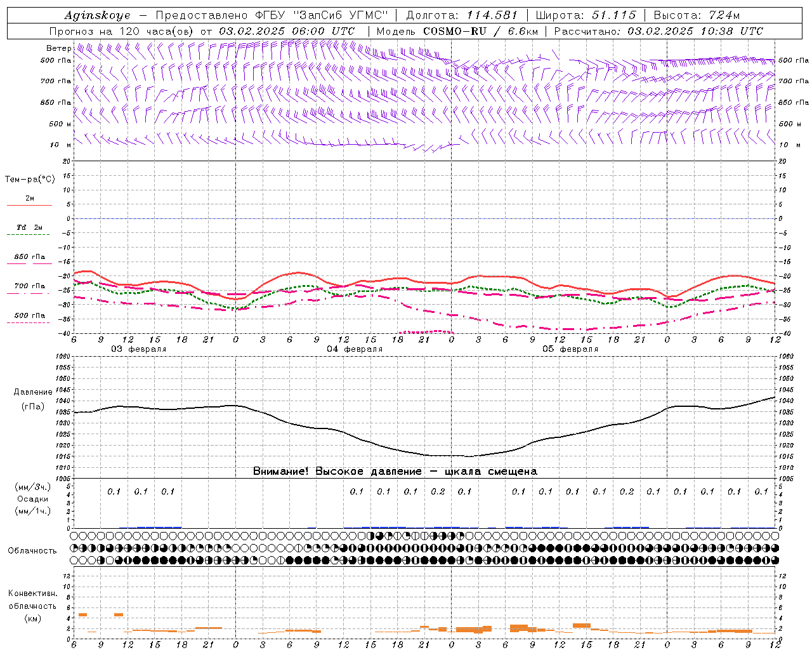The height and width of the screenshot is (650, 812).
Task: Click the Давление pressure panel label
Action: point(32,392)
